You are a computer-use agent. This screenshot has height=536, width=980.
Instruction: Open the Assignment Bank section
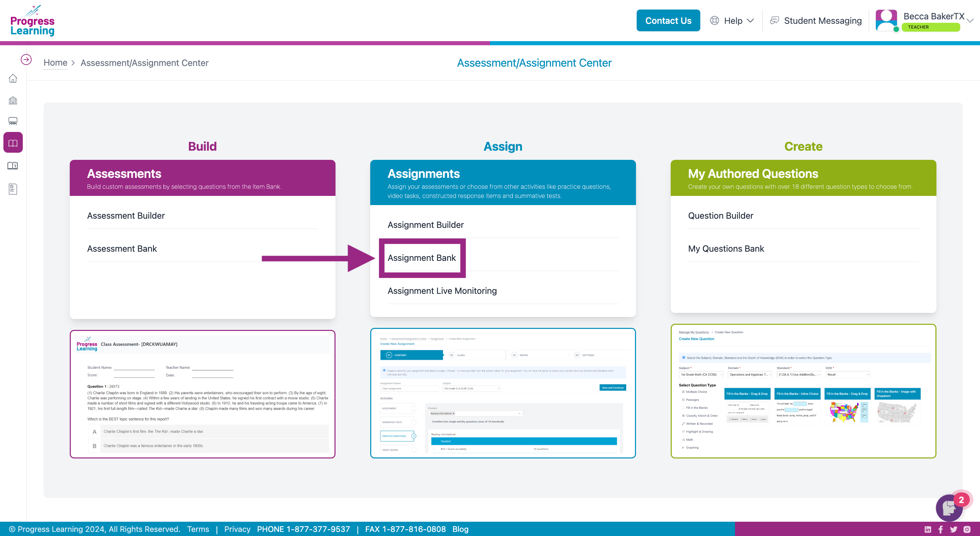point(421,257)
